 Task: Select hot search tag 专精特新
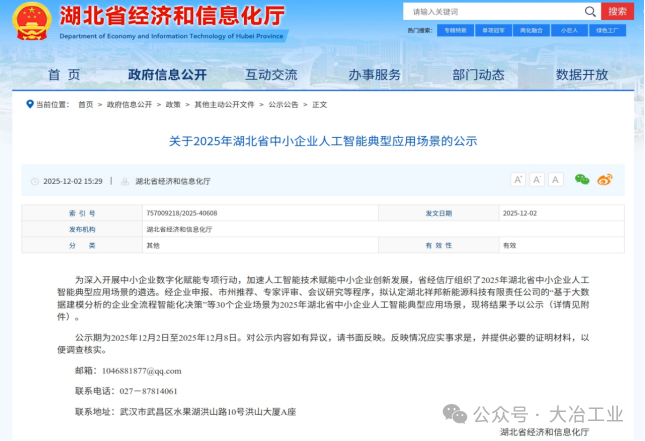(x=455, y=30)
